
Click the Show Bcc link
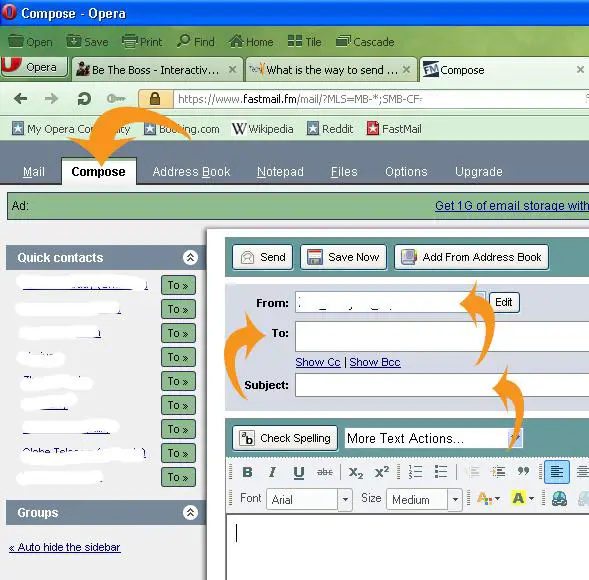click(x=375, y=362)
